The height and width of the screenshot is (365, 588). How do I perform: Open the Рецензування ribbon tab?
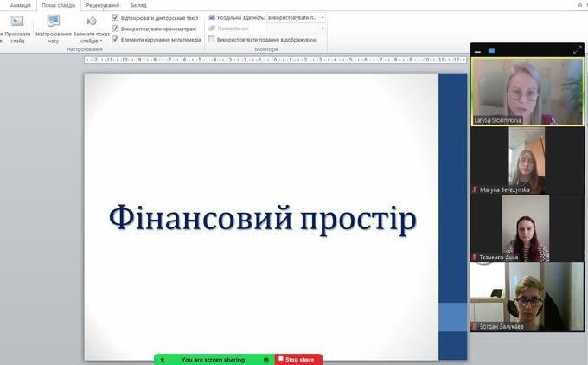coord(102,5)
